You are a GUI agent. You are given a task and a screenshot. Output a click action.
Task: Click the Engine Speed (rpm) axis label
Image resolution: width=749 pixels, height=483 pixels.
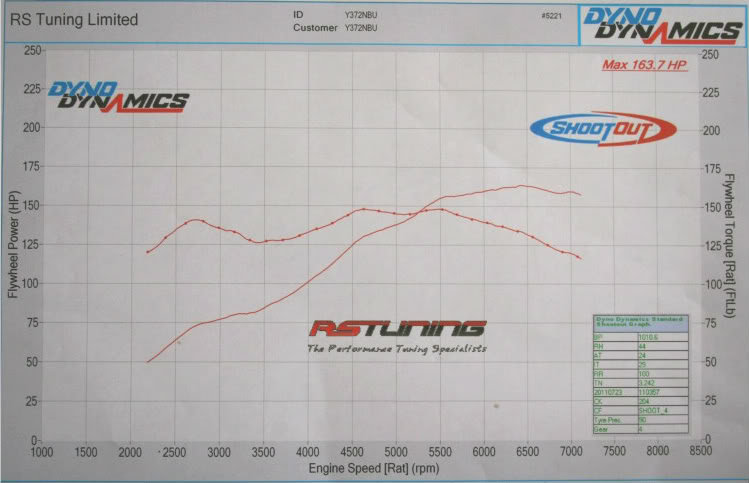pyautogui.click(x=374, y=467)
